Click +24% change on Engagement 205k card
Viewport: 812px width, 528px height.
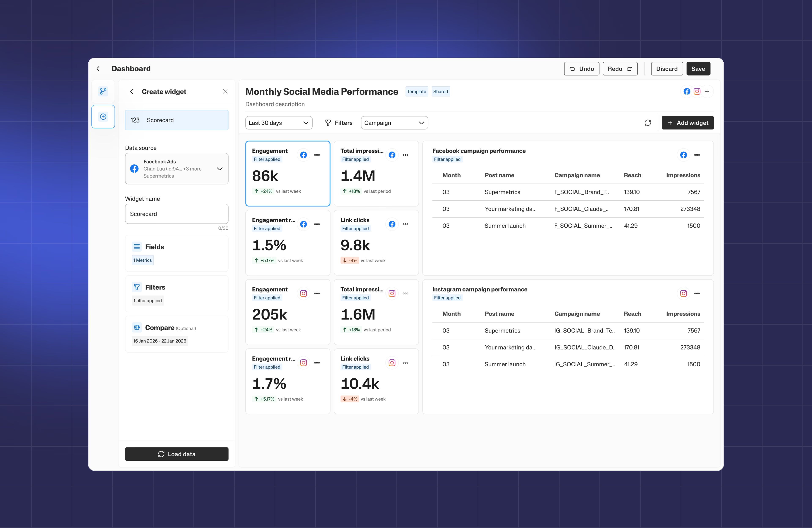pos(263,330)
